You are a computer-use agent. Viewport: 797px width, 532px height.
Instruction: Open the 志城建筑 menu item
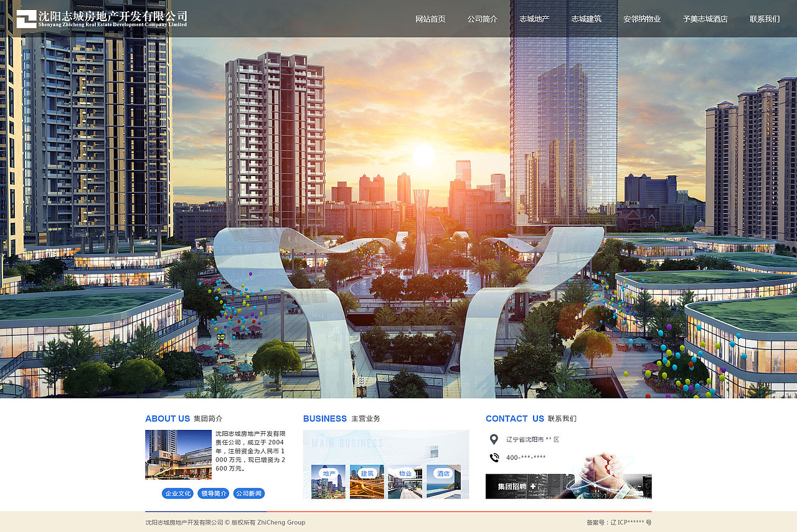tap(587, 19)
